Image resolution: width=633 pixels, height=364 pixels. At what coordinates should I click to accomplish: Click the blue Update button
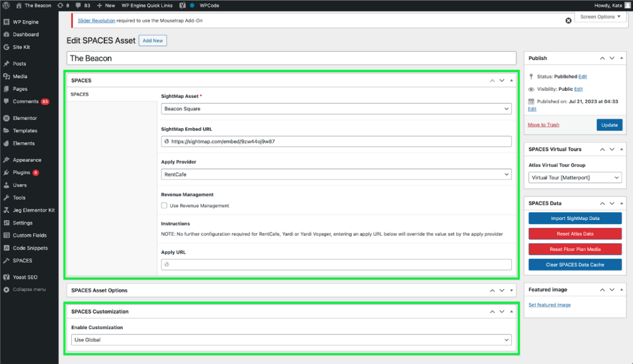(609, 125)
